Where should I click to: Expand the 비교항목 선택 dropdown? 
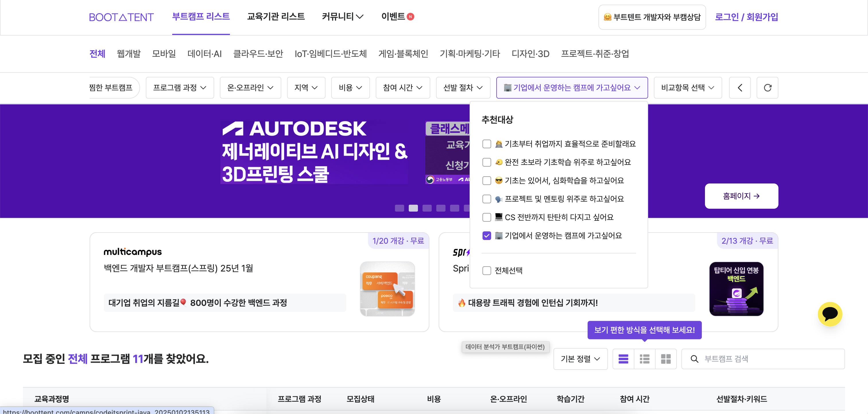click(x=687, y=88)
